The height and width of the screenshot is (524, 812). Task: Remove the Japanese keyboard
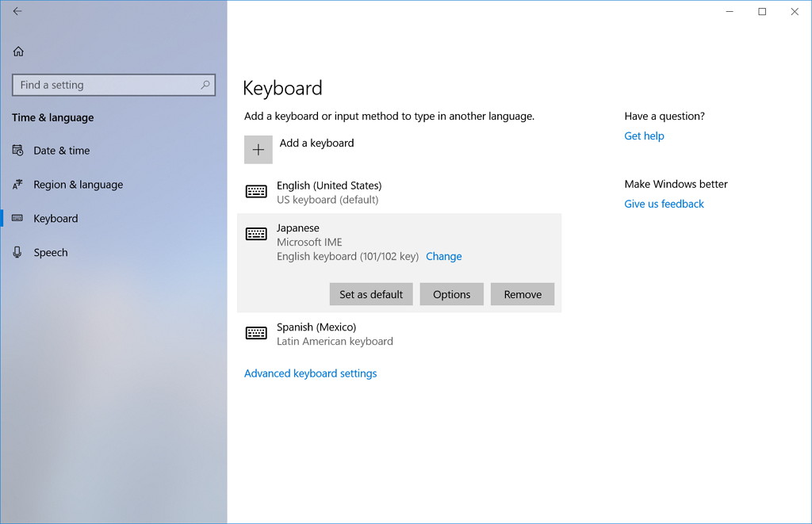click(x=523, y=294)
